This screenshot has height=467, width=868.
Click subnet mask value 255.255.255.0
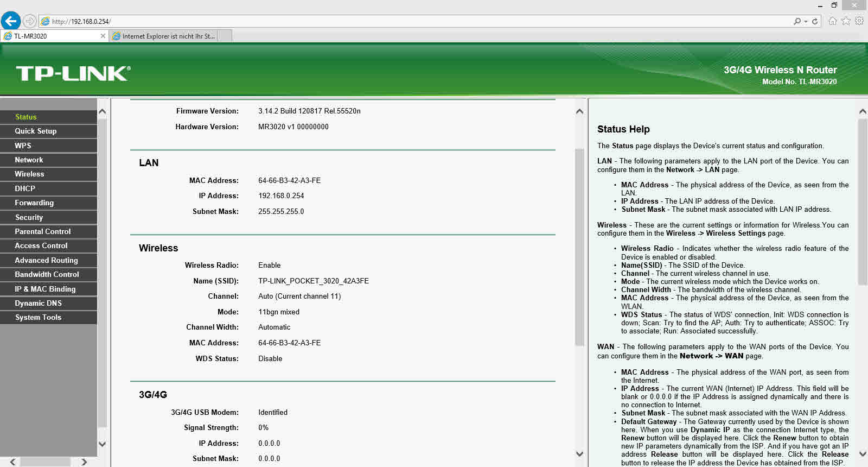click(281, 211)
